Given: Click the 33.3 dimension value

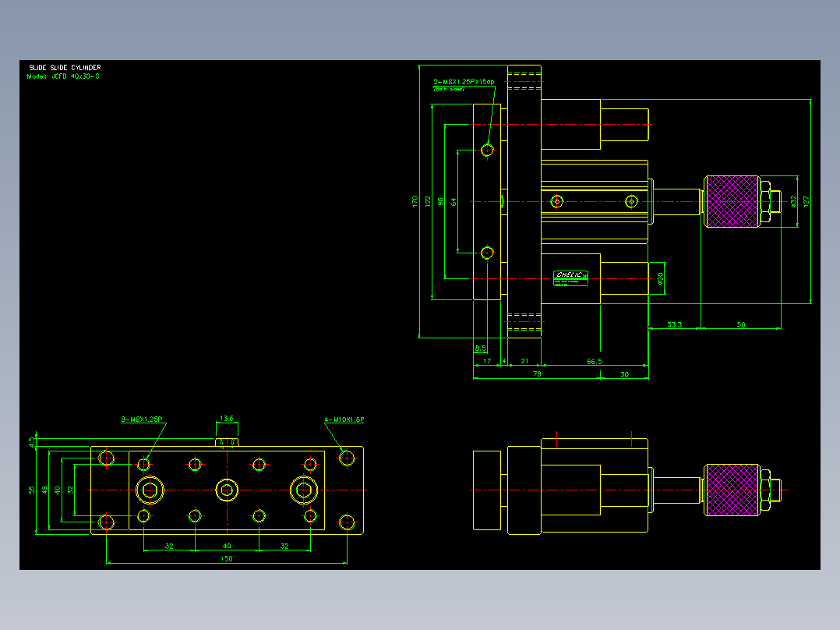Looking at the screenshot, I should (x=675, y=324).
